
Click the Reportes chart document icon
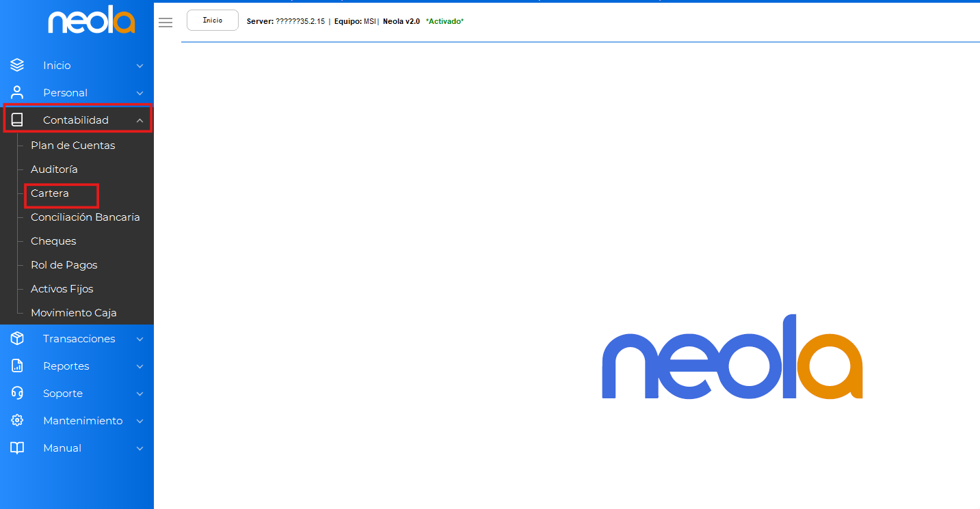pyautogui.click(x=17, y=366)
